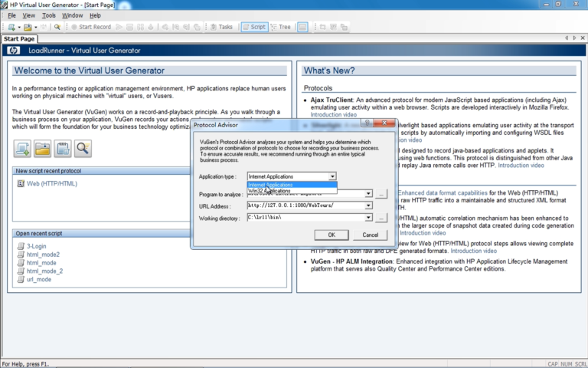Choose Win32 Applications in dropdown list
This screenshot has width=588, height=368.
click(292, 191)
